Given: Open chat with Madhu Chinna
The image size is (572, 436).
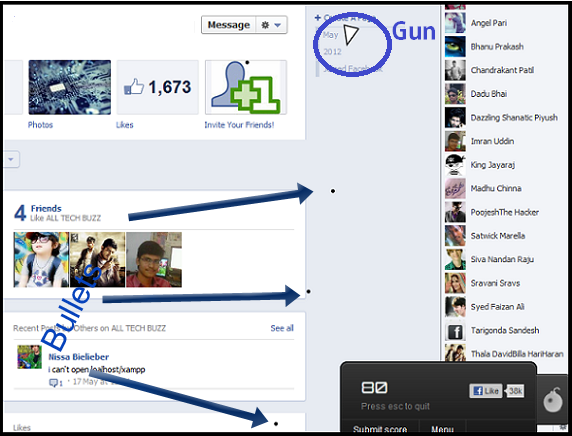Looking at the screenshot, I should click(x=496, y=189).
